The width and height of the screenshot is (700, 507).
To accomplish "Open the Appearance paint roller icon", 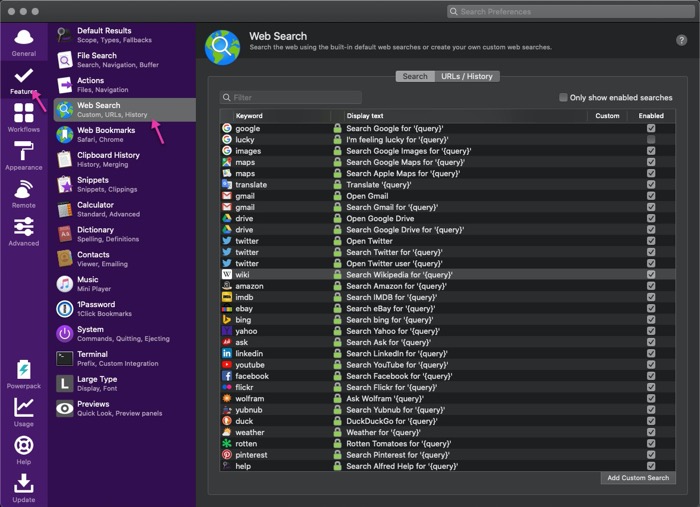I will tap(24, 150).
